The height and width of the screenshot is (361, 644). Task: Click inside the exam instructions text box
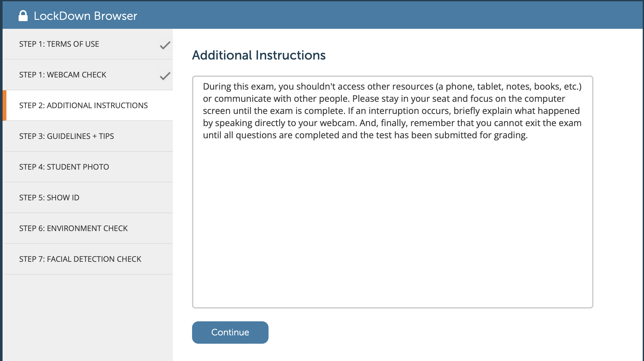pyautogui.click(x=392, y=192)
